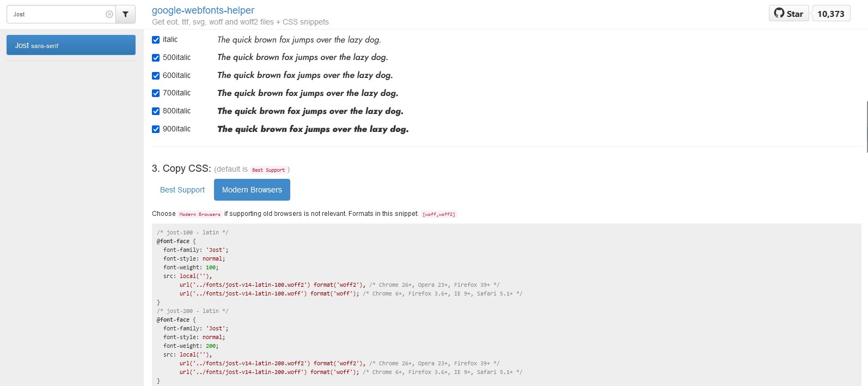The height and width of the screenshot is (386, 868).
Task: Open the google-webfonts-helper title link
Action: click(203, 10)
